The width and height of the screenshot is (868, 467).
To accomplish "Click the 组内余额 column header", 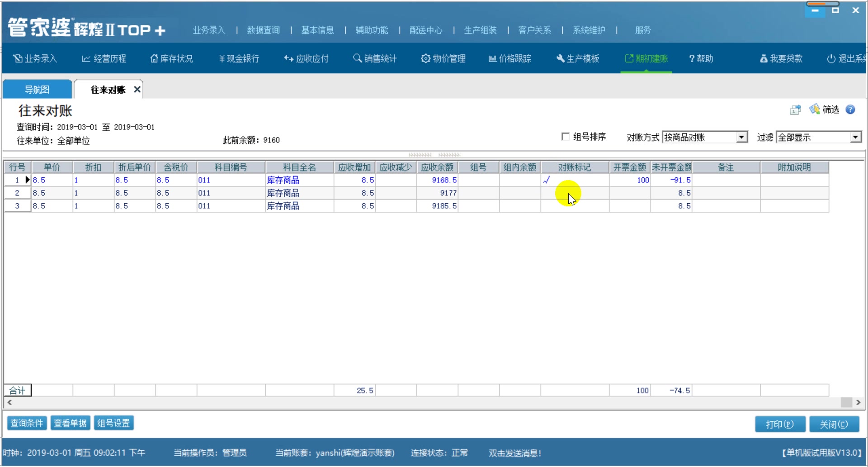I will click(x=520, y=167).
